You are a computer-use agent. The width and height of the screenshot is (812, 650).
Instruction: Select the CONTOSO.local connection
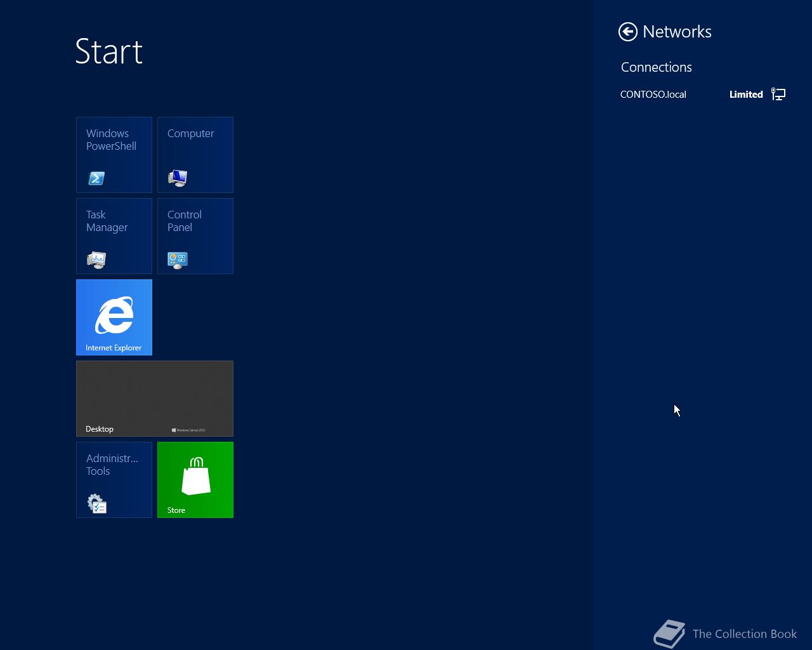point(703,95)
